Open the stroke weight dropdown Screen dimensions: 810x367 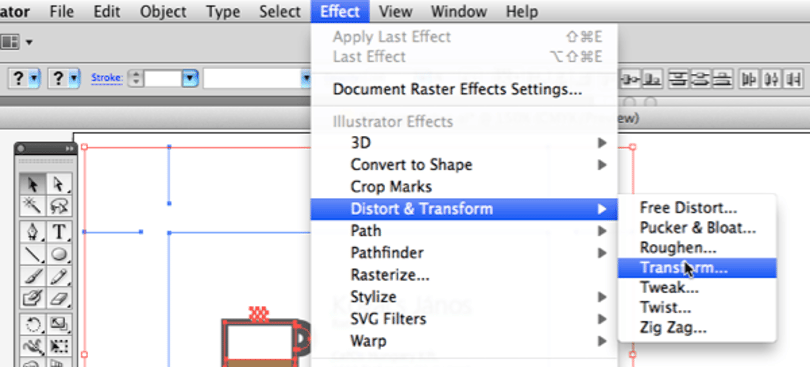pyautogui.click(x=190, y=79)
